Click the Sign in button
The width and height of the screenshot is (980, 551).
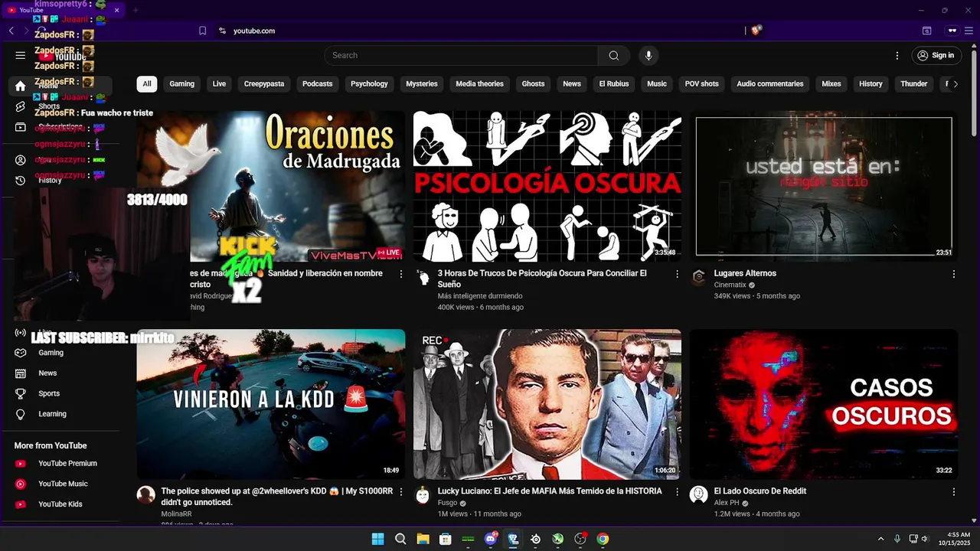point(936,55)
